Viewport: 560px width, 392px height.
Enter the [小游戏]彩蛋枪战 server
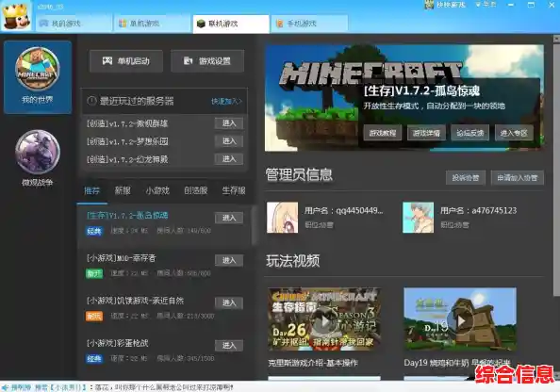click(229, 345)
